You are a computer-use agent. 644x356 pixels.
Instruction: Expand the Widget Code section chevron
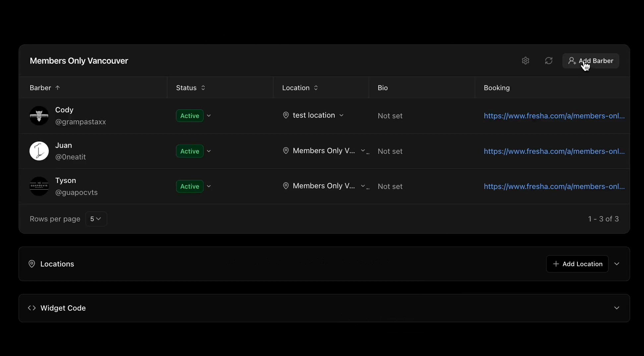(616, 308)
